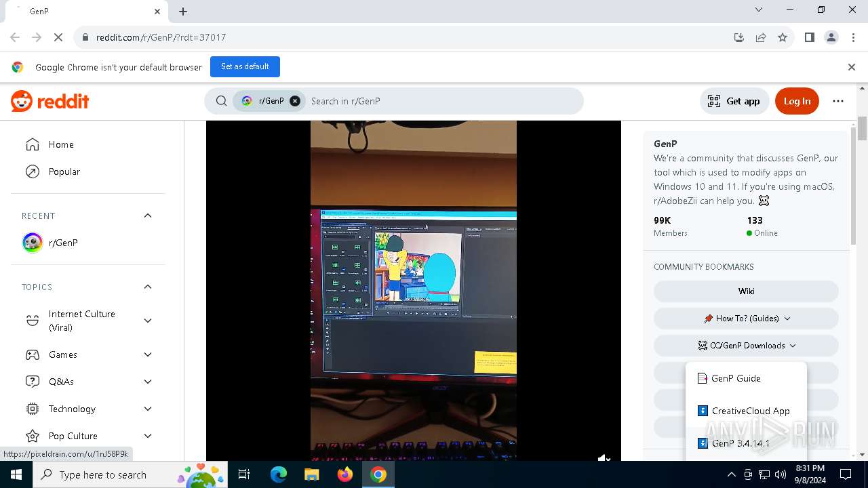868x488 pixels.
Task: Dismiss the default browser notification bar
Action: click(x=852, y=67)
